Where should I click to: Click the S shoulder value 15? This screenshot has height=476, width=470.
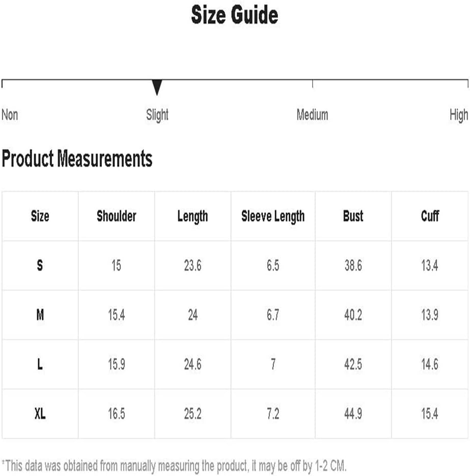[x=117, y=266]
